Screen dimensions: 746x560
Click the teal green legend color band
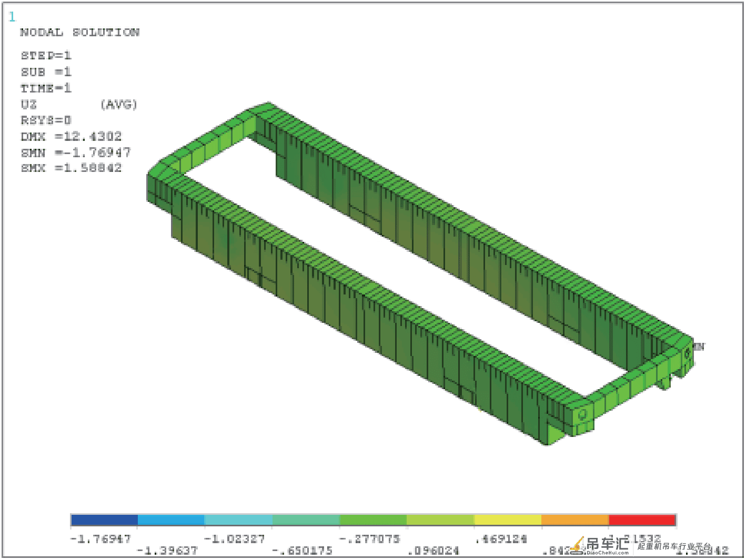coord(306,520)
